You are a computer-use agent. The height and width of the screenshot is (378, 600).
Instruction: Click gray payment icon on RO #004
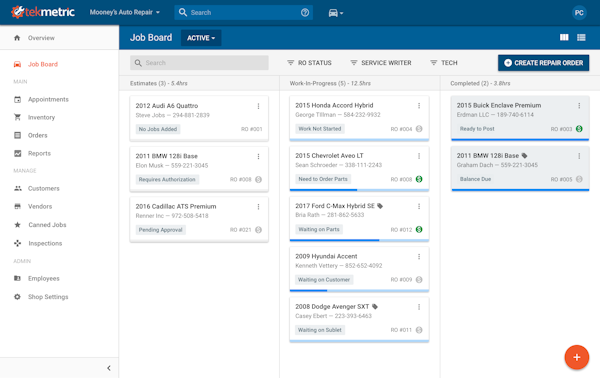pos(419,129)
